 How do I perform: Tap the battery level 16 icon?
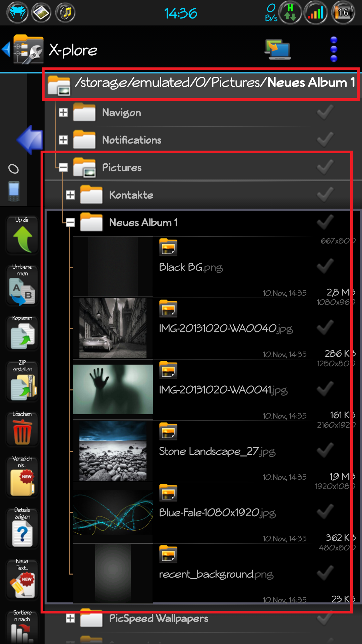(343, 13)
